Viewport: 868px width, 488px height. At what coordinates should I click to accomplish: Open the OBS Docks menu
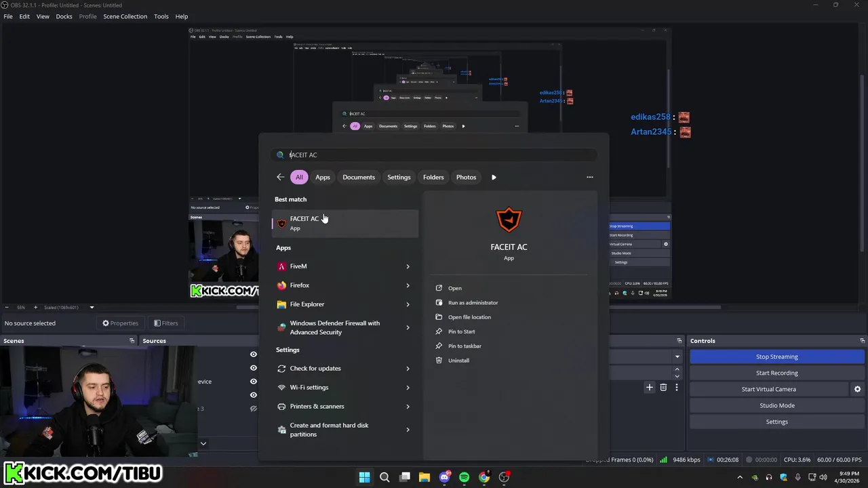click(x=64, y=16)
